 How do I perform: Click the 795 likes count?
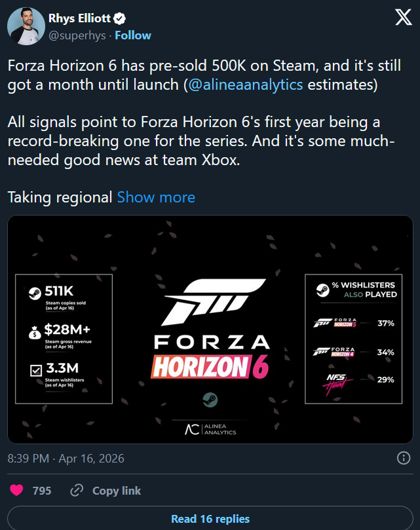coord(42,490)
